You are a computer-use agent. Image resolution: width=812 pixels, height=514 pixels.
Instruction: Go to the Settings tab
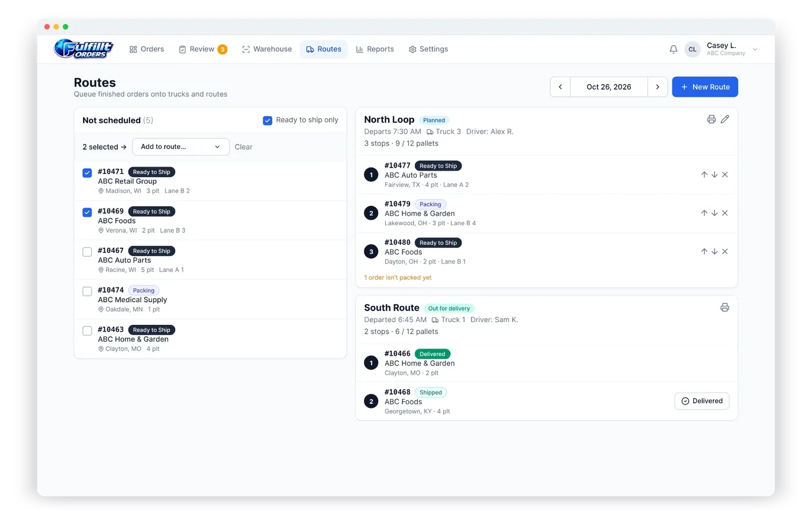(428, 49)
